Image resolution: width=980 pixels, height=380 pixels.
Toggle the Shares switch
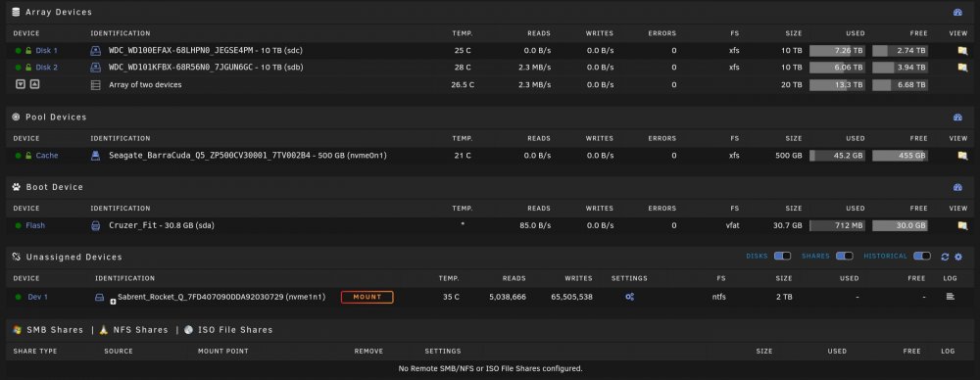pyautogui.click(x=845, y=257)
